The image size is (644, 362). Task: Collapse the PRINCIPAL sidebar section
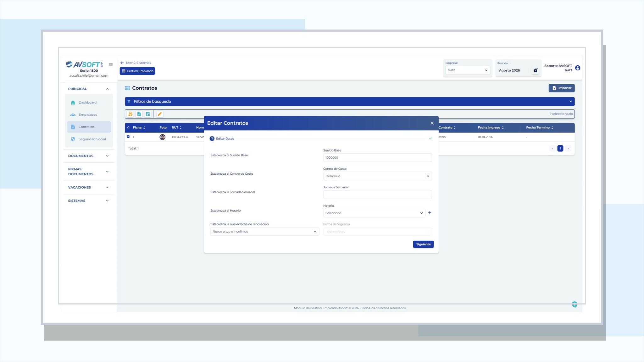107,89
